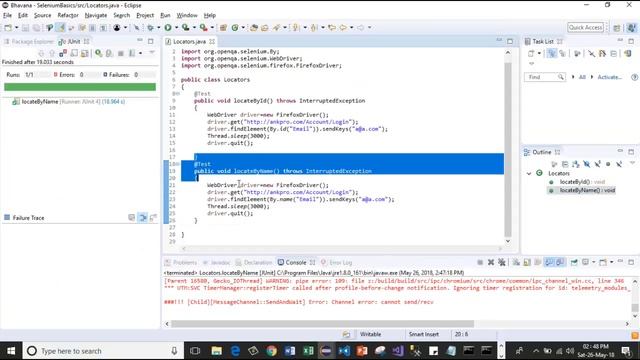Open the New wizard dropdown arrow
640x360 pixels.
[x=16, y=27]
